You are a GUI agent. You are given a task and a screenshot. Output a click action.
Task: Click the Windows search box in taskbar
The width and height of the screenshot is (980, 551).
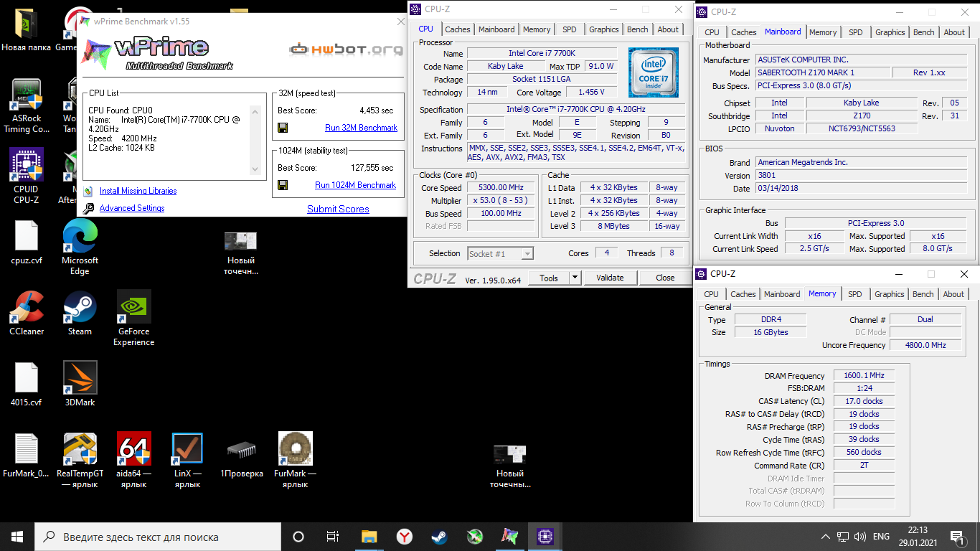coord(158,536)
